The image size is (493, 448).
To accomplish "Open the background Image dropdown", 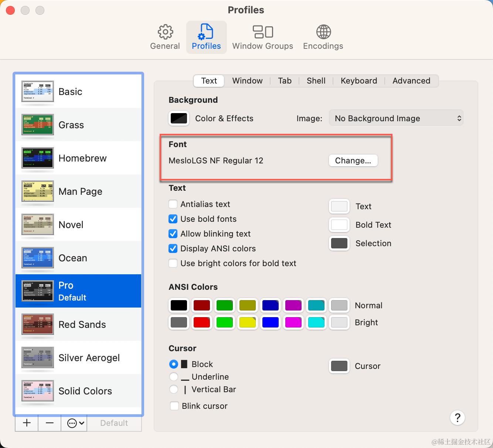I will coord(396,119).
